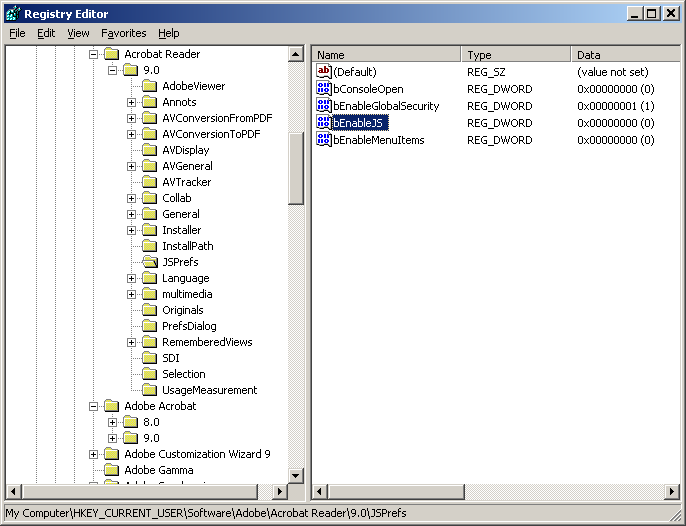This screenshot has width=686, height=526.
Task: Expand the AVConversionToPDF key
Action: point(131,134)
